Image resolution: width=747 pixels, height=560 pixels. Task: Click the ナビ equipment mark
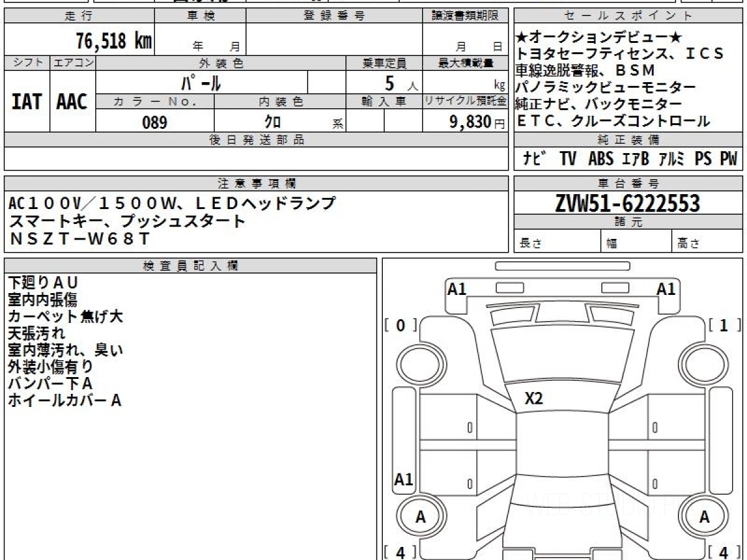click(535, 159)
